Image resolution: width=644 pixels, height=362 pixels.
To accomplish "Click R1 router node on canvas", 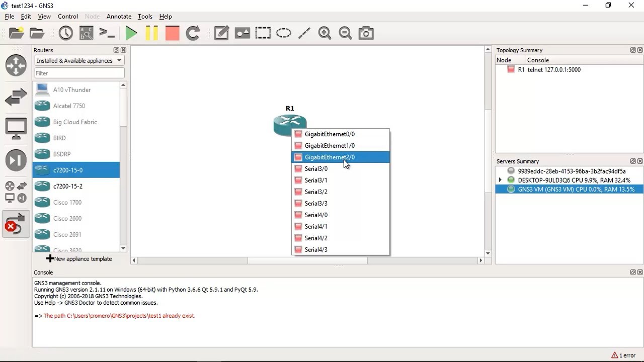I will [289, 124].
